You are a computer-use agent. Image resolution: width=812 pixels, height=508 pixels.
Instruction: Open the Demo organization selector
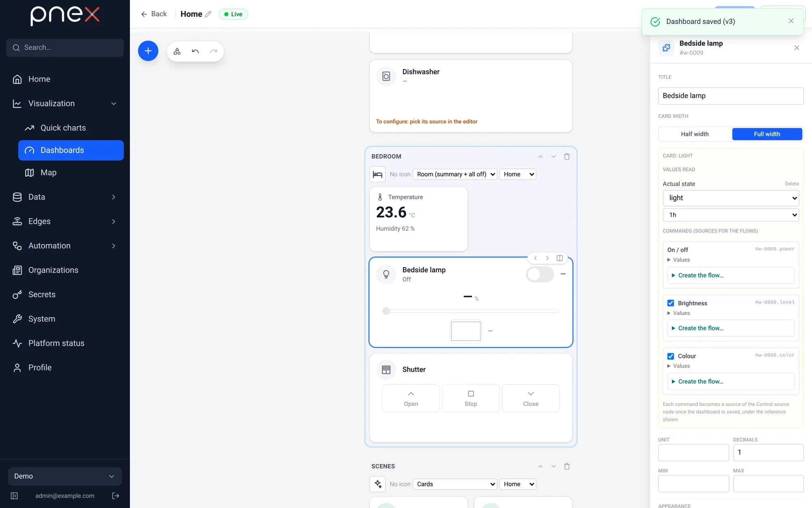[65, 476]
